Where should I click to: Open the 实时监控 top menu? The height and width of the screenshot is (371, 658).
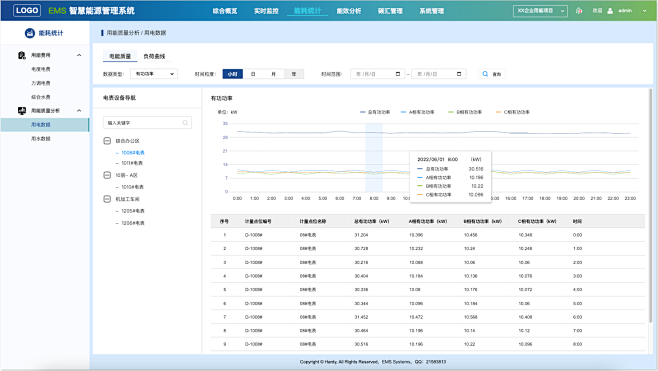tap(266, 11)
